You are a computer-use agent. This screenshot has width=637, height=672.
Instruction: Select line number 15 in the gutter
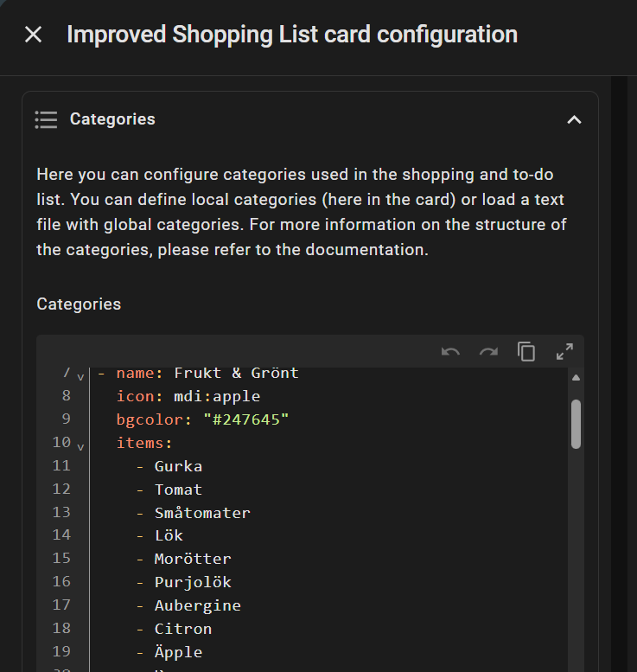click(61, 559)
